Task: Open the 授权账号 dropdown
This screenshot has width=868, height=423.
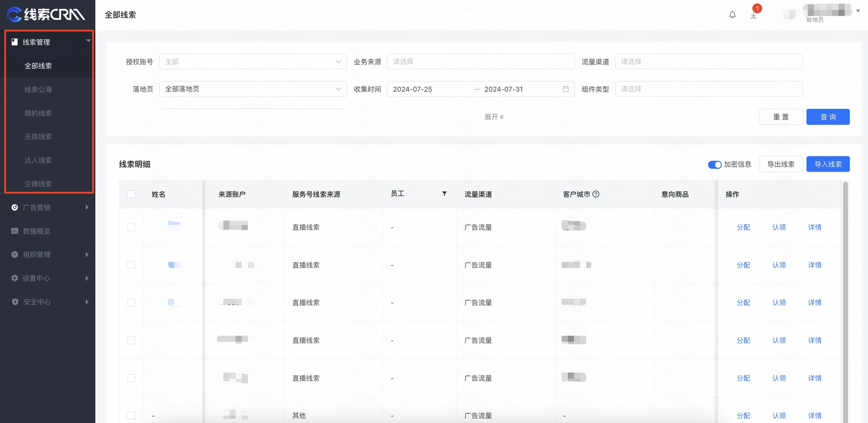Action: click(253, 61)
